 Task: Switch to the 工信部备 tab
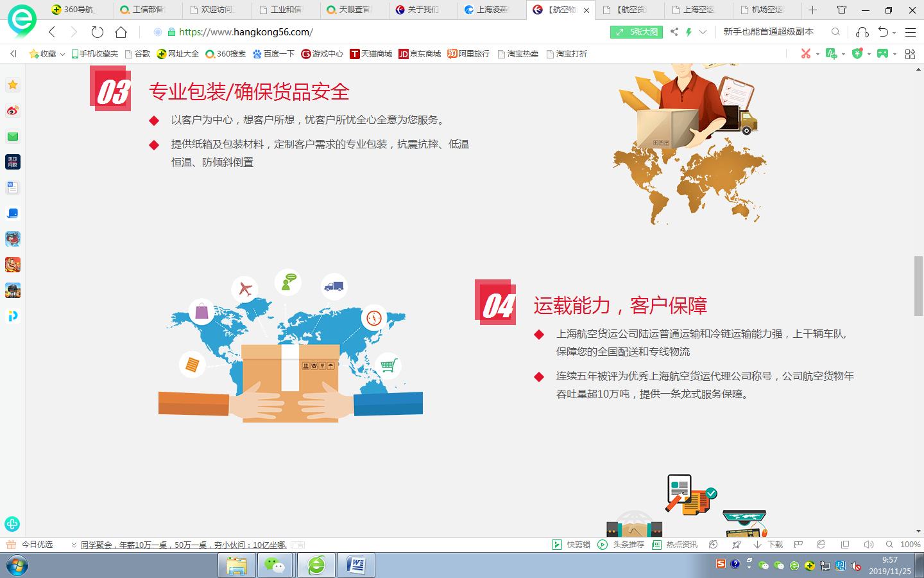(148, 10)
